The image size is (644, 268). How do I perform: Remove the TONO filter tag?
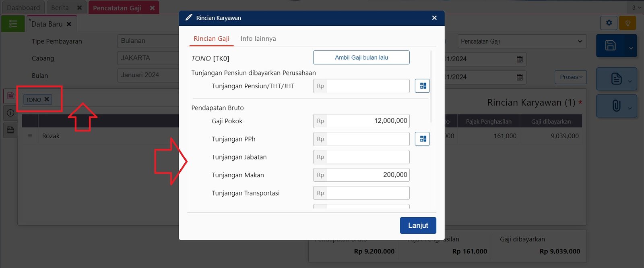click(x=47, y=99)
